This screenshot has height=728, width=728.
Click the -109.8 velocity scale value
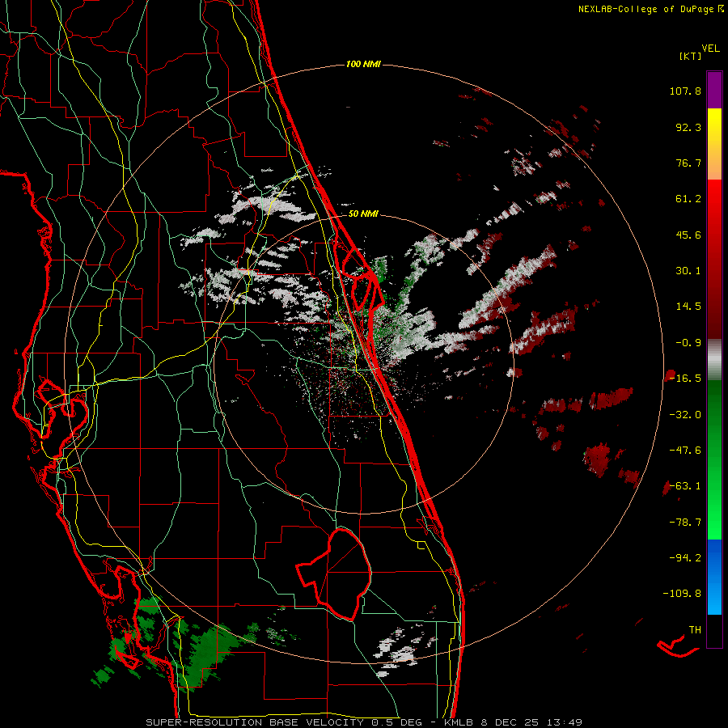click(682, 594)
